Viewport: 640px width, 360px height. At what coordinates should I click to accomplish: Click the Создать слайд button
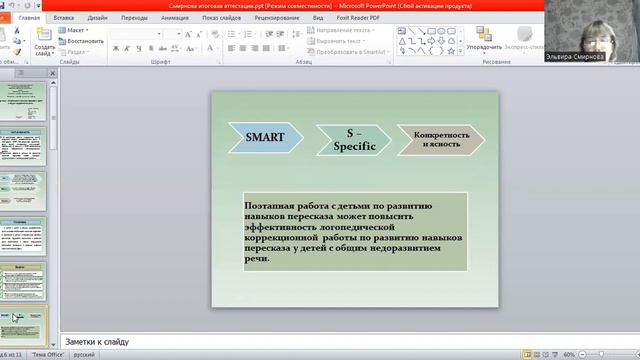pos(44,42)
